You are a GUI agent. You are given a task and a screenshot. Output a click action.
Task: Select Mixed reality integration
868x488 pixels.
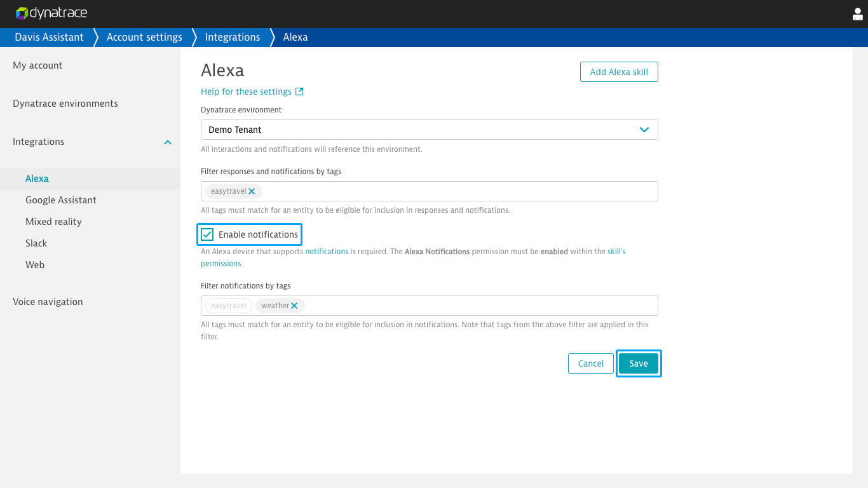point(53,222)
